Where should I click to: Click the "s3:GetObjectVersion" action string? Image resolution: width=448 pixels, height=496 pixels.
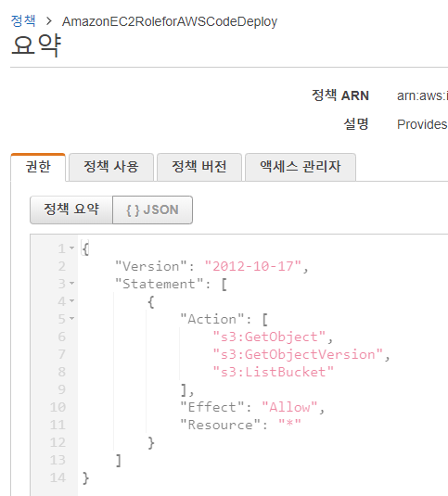click(x=298, y=354)
